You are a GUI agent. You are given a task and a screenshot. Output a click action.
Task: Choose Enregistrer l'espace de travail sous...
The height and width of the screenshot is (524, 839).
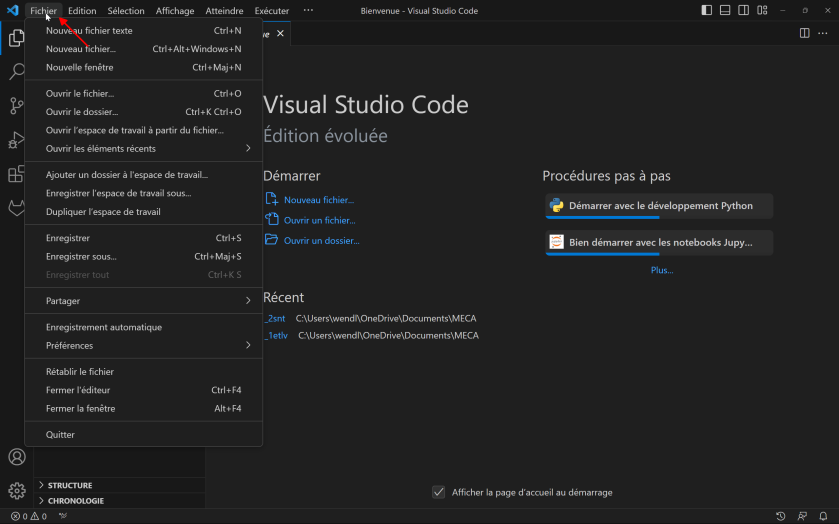[x=143, y=193]
